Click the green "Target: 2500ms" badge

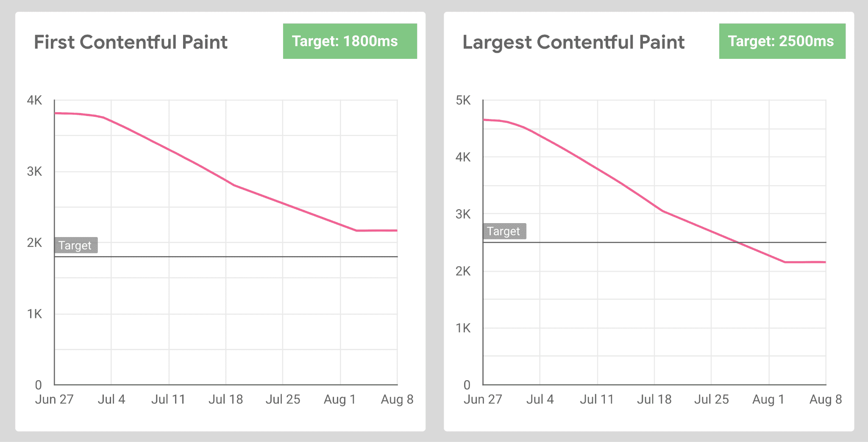(x=782, y=41)
